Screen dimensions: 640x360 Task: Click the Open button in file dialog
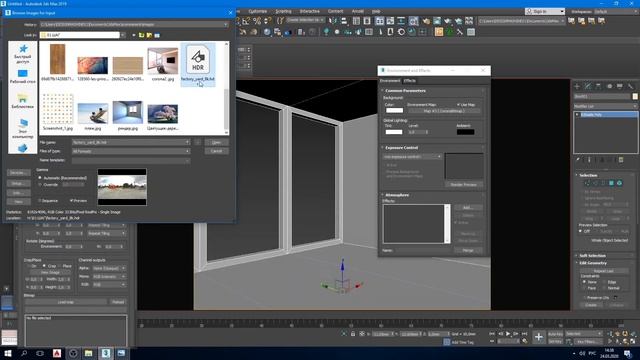pos(216,142)
